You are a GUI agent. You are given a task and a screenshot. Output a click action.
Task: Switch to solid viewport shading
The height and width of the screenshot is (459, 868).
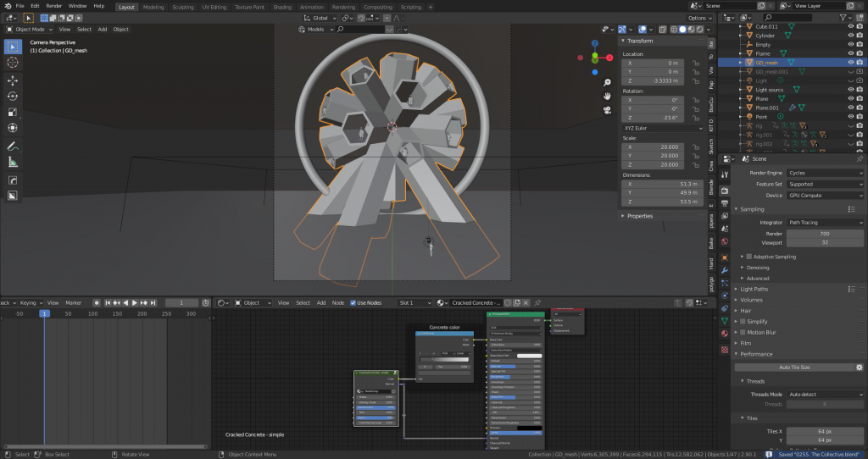point(682,30)
